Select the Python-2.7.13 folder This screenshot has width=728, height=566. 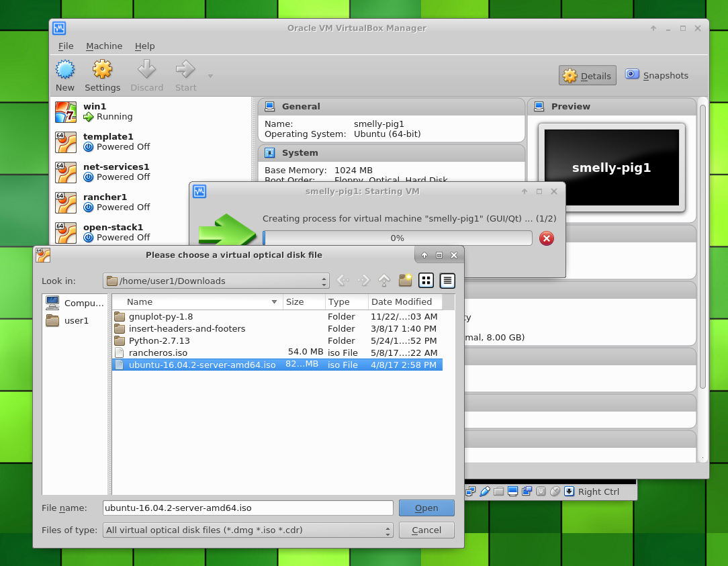tap(277, 341)
